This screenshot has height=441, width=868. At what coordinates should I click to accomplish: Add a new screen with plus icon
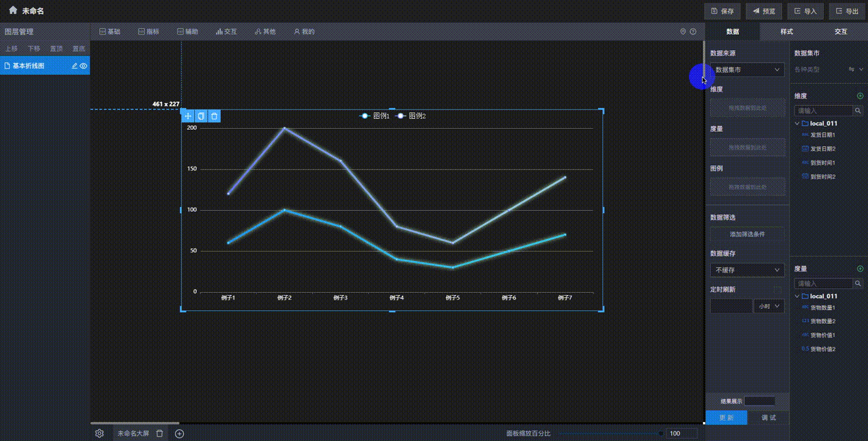click(x=180, y=434)
